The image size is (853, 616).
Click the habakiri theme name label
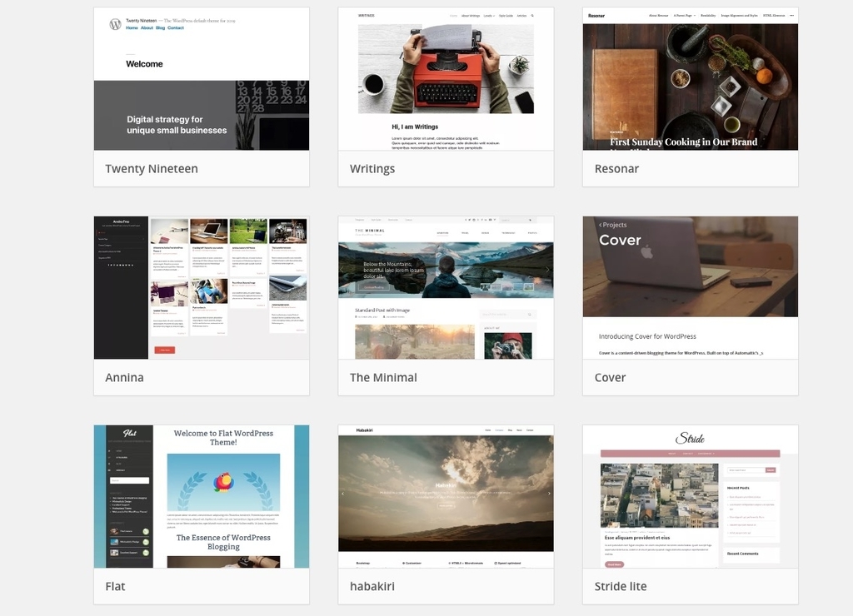(x=372, y=586)
